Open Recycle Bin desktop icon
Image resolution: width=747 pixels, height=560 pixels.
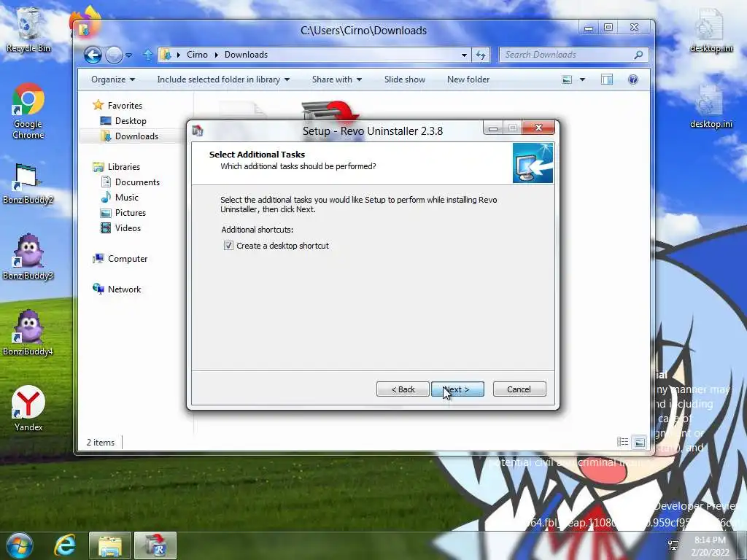click(x=28, y=29)
